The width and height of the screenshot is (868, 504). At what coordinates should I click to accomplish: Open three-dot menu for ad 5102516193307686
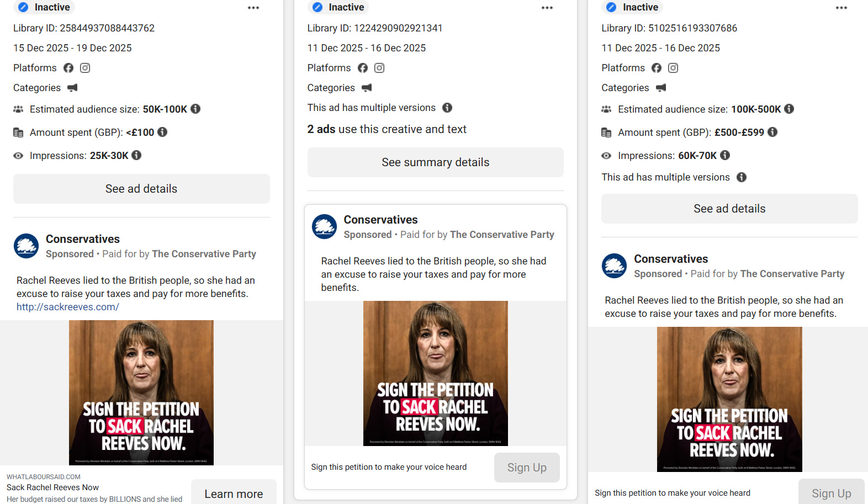click(x=841, y=8)
